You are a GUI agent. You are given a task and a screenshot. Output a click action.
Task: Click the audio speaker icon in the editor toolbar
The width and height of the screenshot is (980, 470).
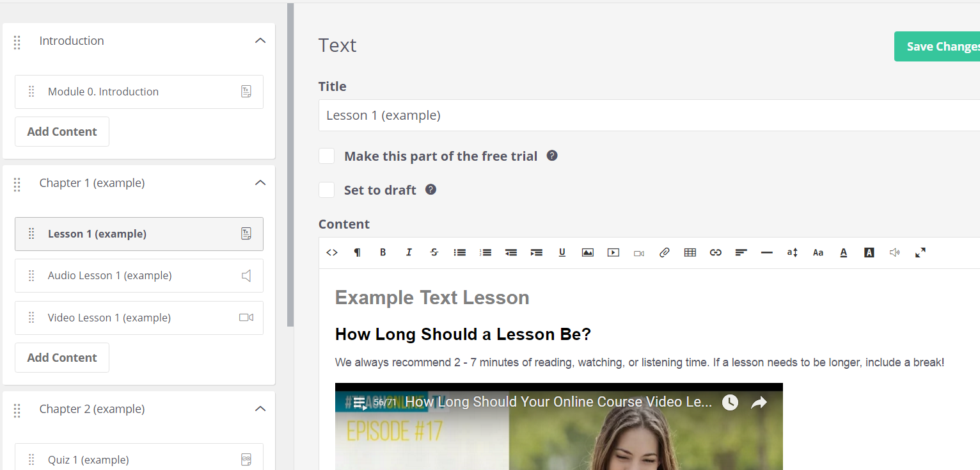(x=895, y=252)
